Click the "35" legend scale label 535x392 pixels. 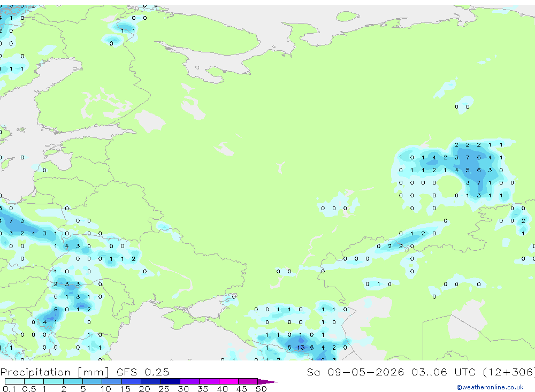coord(203,389)
